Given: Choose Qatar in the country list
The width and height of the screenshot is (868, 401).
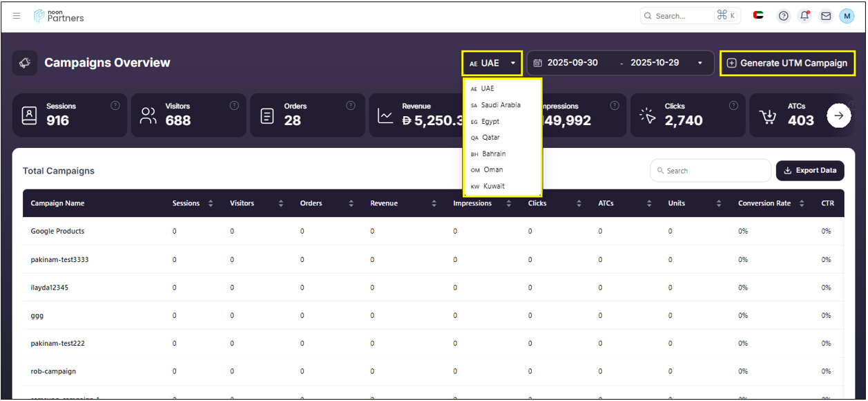Looking at the screenshot, I should coord(491,138).
